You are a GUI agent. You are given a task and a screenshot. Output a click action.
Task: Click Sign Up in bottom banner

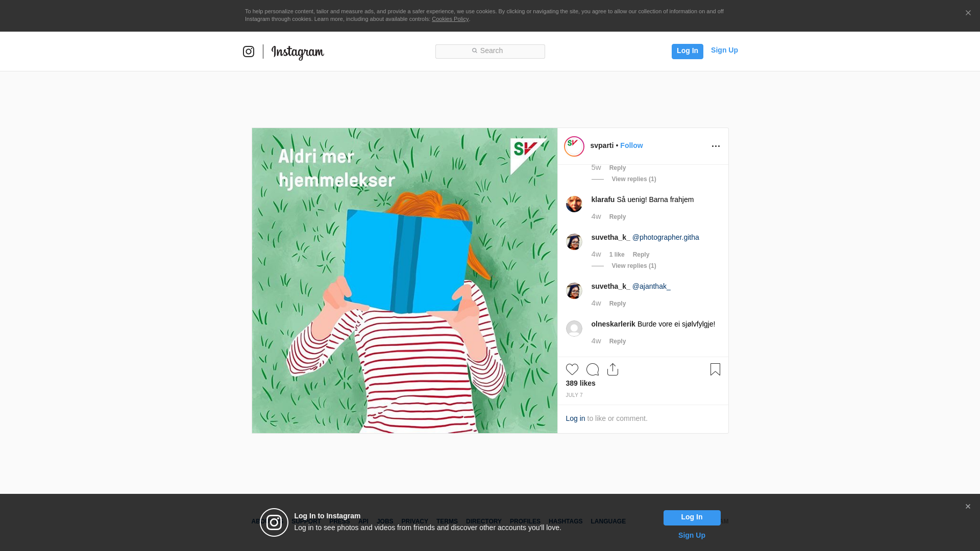coord(692,535)
